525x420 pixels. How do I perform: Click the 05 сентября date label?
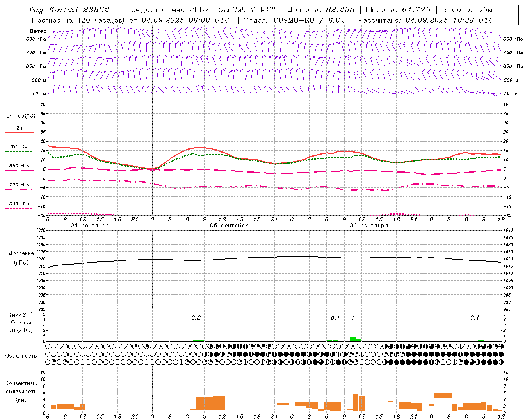coord(229,226)
